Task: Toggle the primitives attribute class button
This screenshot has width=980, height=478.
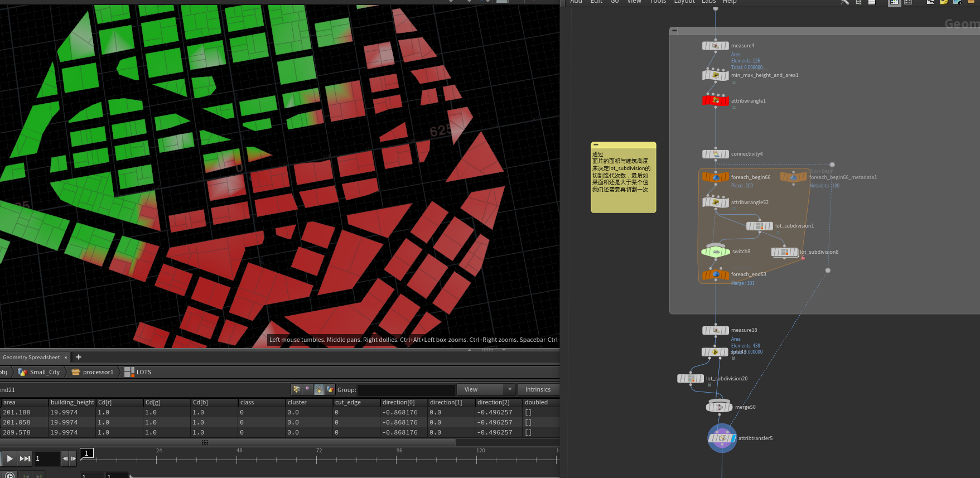Action: (x=319, y=389)
